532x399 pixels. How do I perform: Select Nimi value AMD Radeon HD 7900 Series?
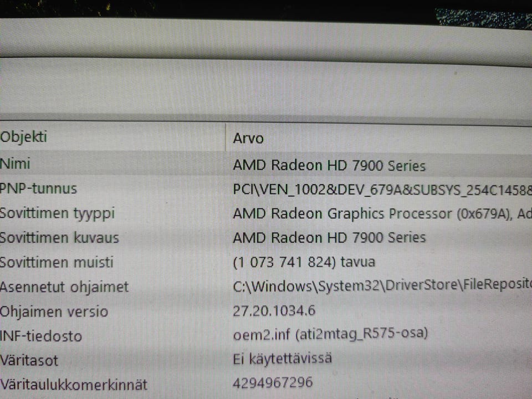point(329,166)
